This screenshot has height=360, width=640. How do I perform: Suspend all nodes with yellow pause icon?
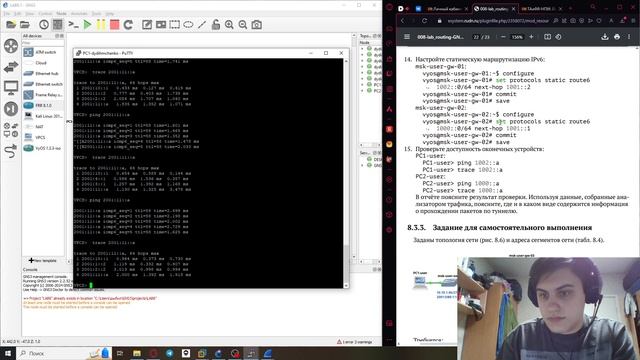(x=101, y=25)
